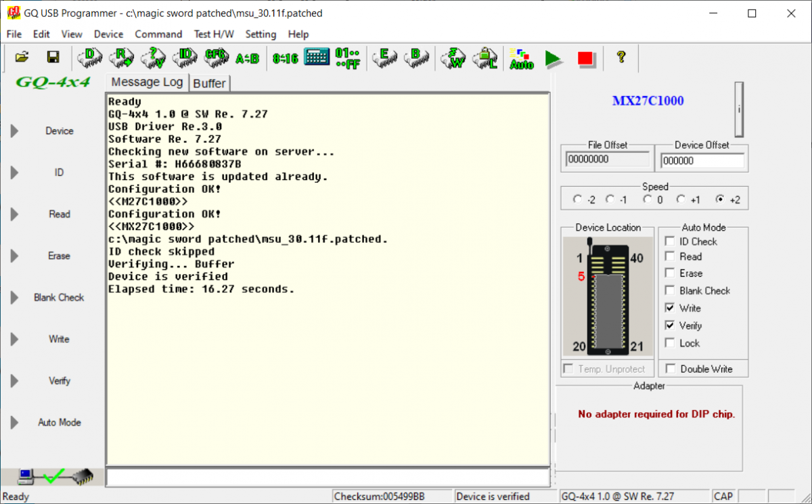Open the Command menu
The height and width of the screenshot is (504, 812).
[158, 34]
